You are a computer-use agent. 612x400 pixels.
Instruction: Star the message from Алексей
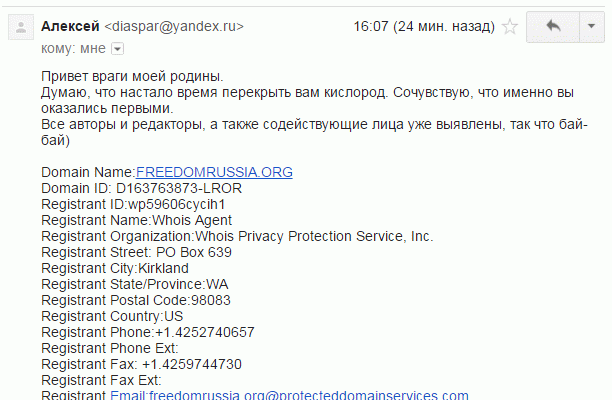[x=509, y=27]
